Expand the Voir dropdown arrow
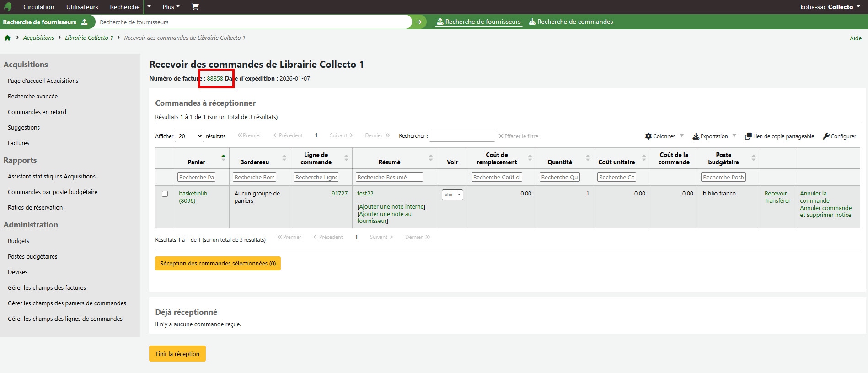 tap(459, 195)
